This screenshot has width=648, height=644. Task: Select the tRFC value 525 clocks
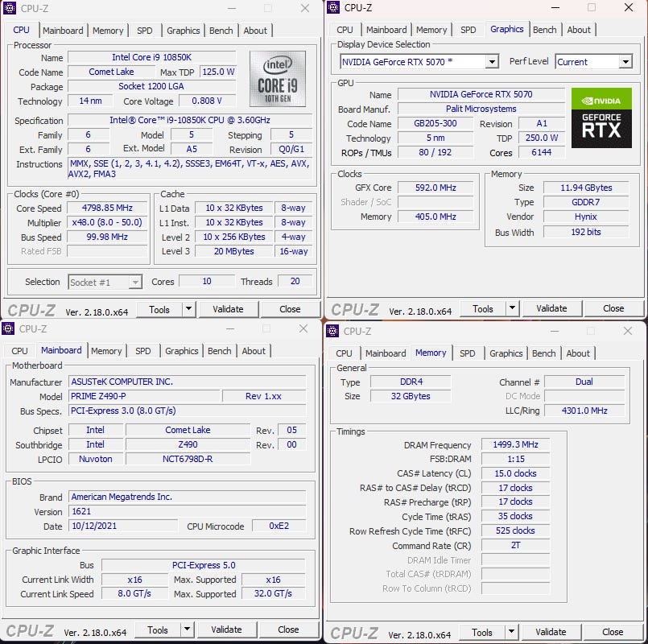click(515, 530)
